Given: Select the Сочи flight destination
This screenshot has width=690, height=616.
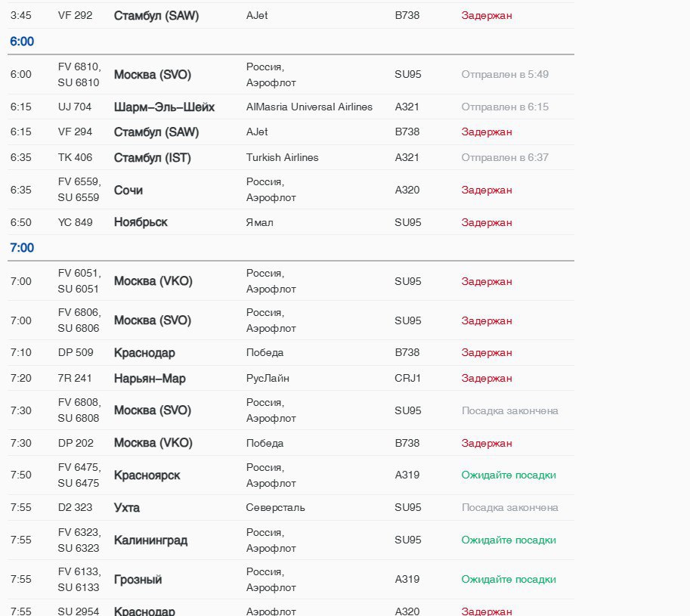Looking at the screenshot, I should pos(128,190).
